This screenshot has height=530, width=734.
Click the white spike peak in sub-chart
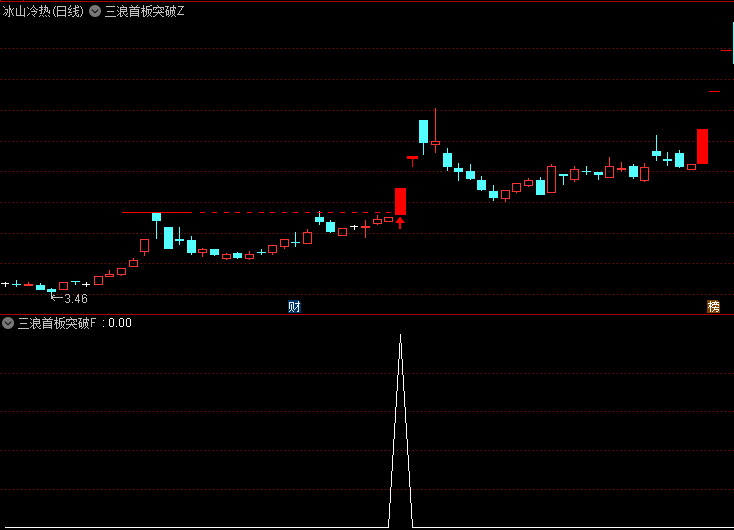(x=400, y=336)
